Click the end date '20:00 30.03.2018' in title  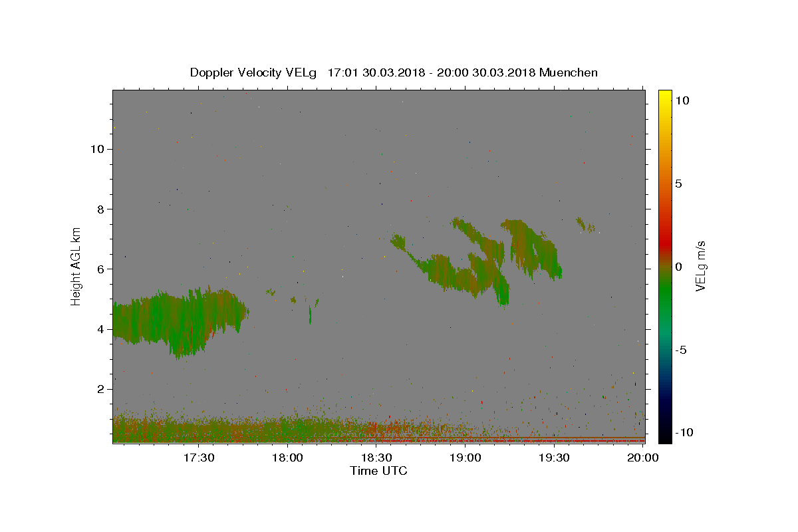(485, 72)
